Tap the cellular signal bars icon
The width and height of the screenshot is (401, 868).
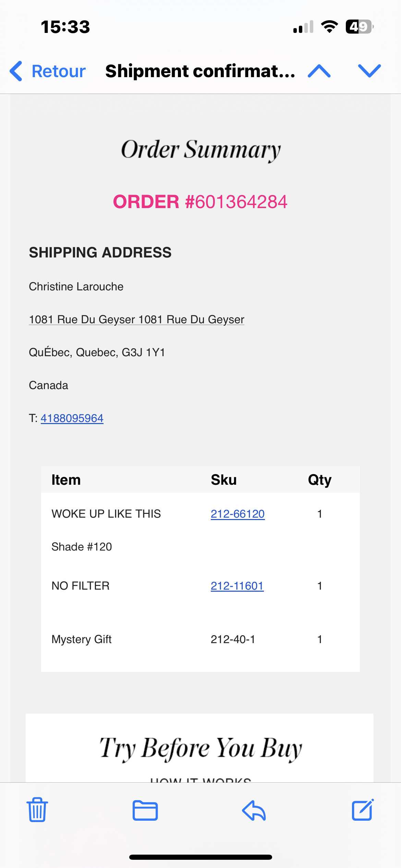[x=303, y=27]
